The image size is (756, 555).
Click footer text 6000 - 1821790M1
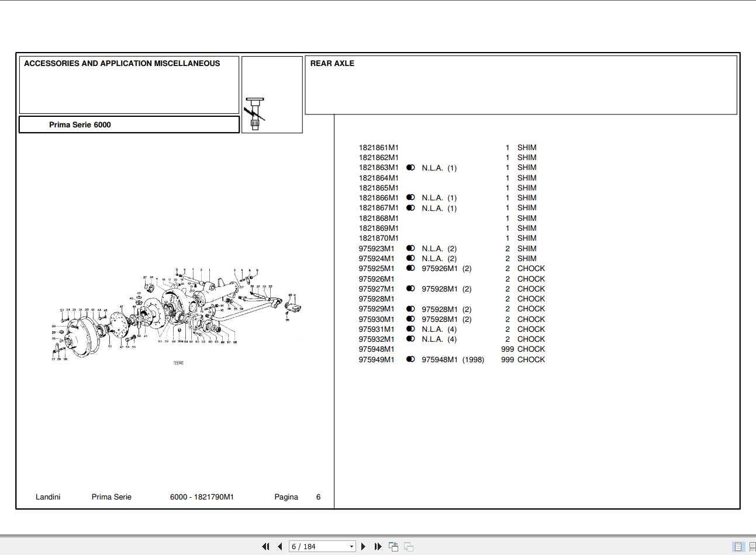(x=202, y=497)
